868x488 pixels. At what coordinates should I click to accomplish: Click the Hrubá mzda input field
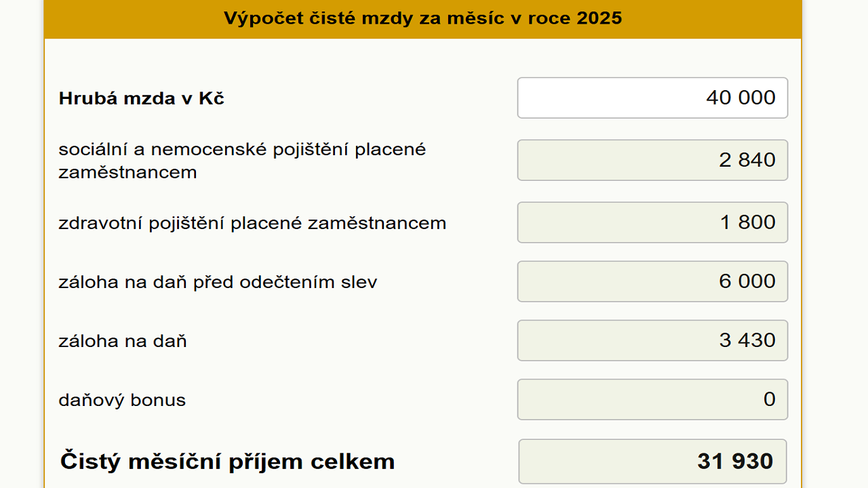click(652, 98)
